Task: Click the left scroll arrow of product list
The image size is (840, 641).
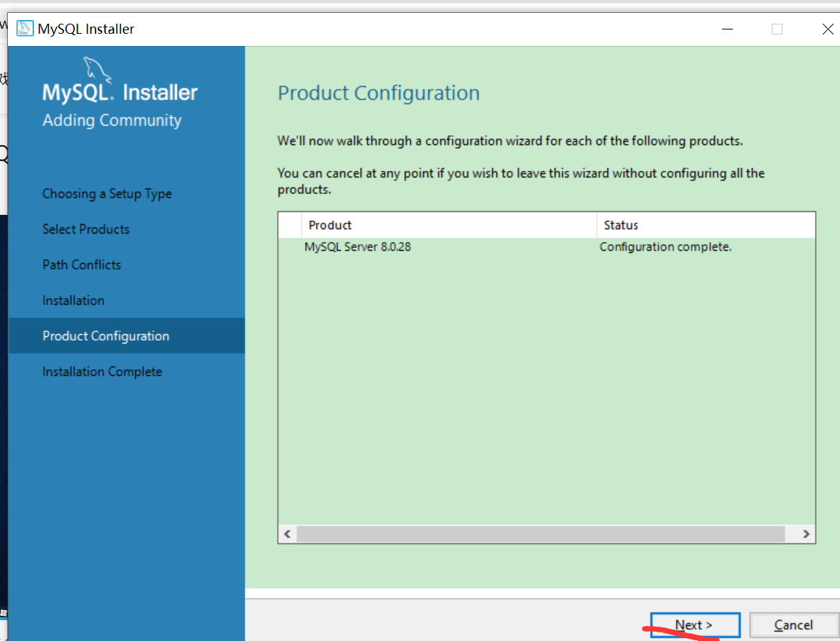Action: click(x=287, y=534)
